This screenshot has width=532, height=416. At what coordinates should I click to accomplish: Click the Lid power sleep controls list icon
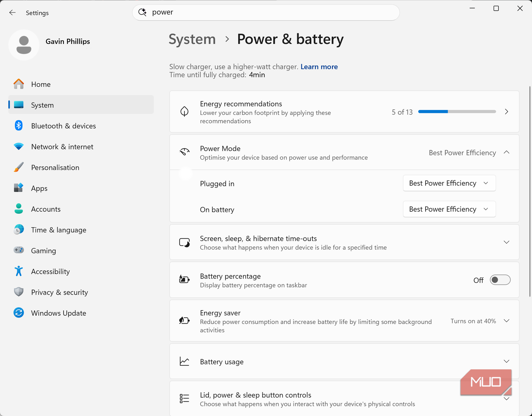[184, 399]
